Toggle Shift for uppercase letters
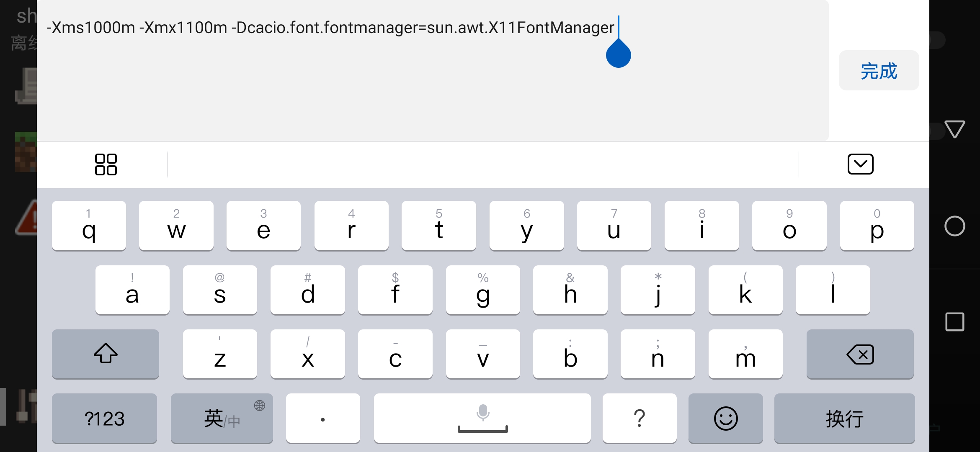Viewport: 980px width, 452px height. click(x=105, y=354)
